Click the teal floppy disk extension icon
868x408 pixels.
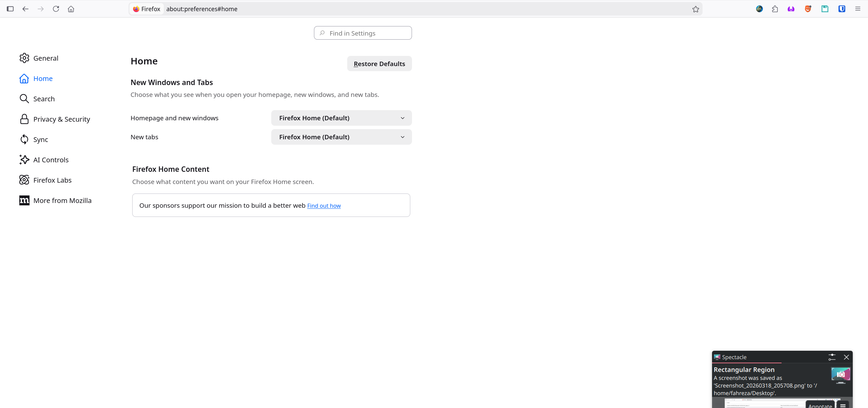click(825, 9)
